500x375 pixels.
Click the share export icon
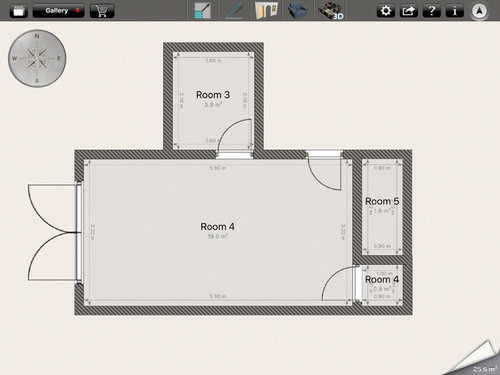(x=409, y=11)
